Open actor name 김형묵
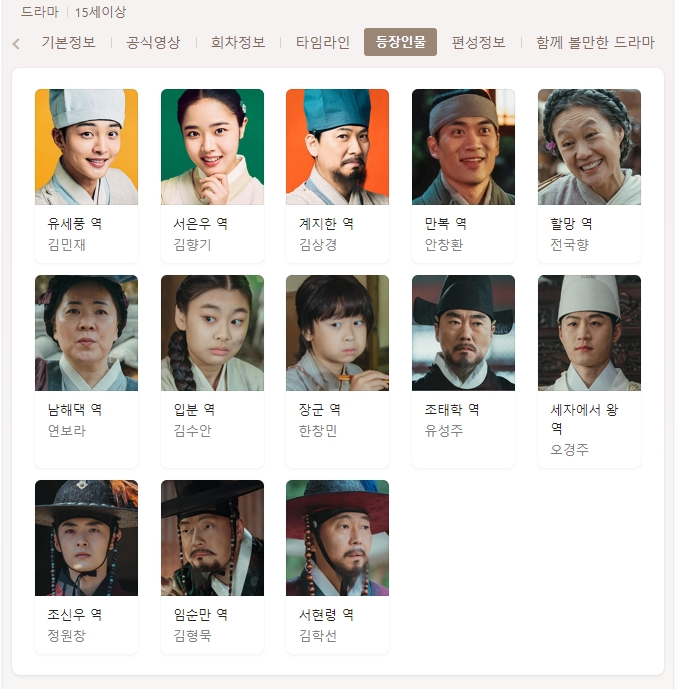Image resolution: width=676 pixels, height=689 pixels. click(x=193, y=635)
